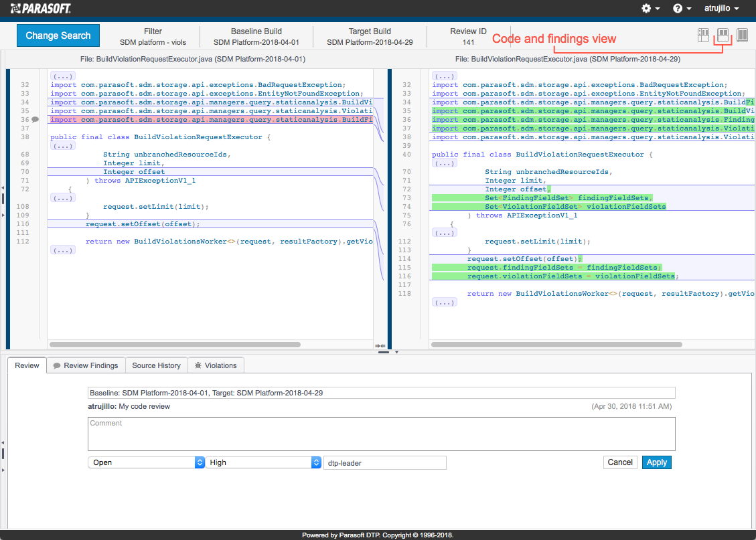Image resolution: width=756 pixels, height=540 pixels.
Task: Click the Baseline Build 'SDM Platform-2018-04-01' label
Action: (x=256, y=42)
